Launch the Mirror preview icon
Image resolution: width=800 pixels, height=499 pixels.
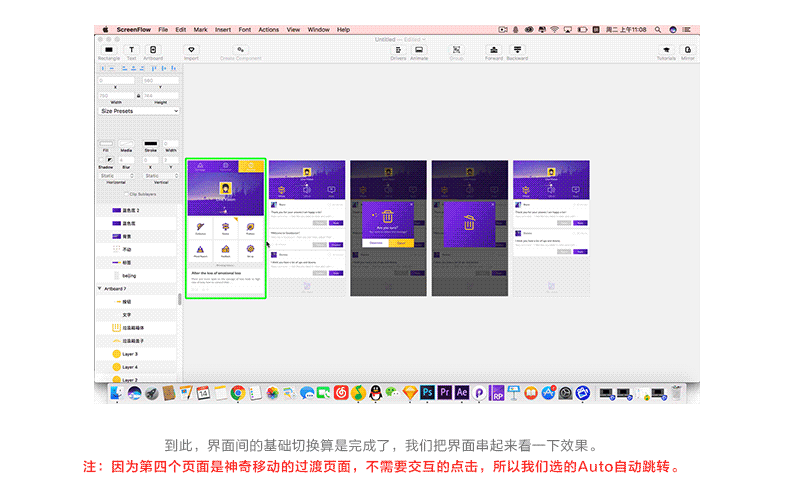pyautogui.click(x=688, y=49)
